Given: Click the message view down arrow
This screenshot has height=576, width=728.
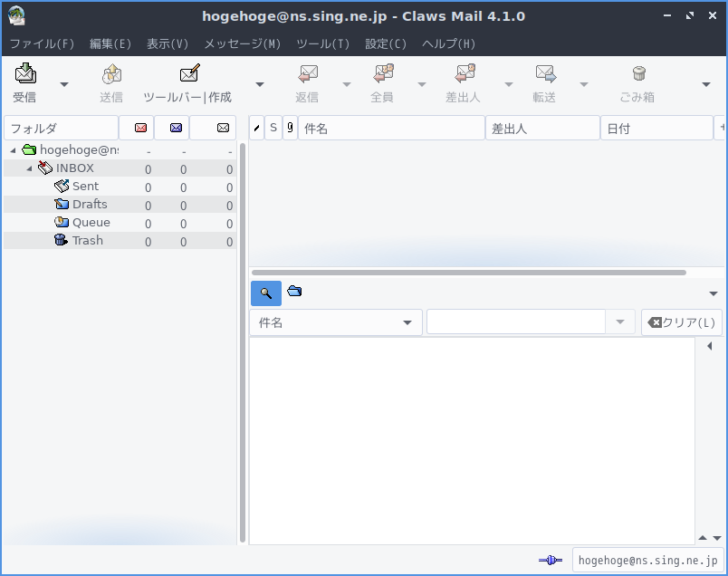Looking at the screenshot, I should pyautogui.click(x=717, y=538).
